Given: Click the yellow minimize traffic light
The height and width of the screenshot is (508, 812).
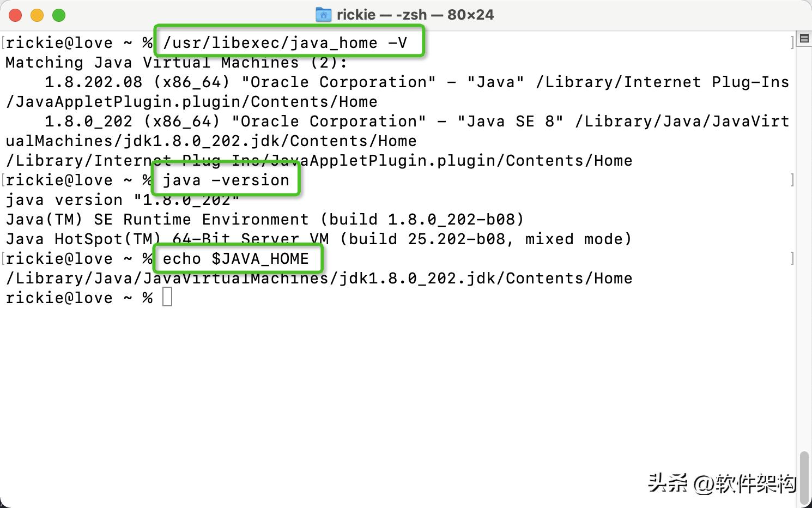Looking at the screenshot, I should click(37, 15).
